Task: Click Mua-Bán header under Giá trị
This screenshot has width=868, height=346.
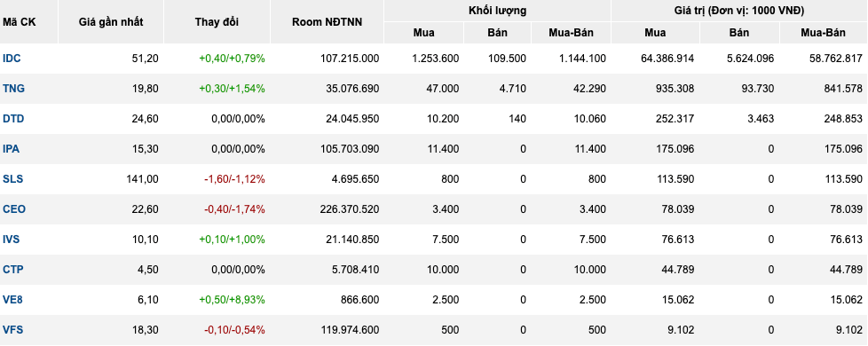Action: tap(823, 33)
